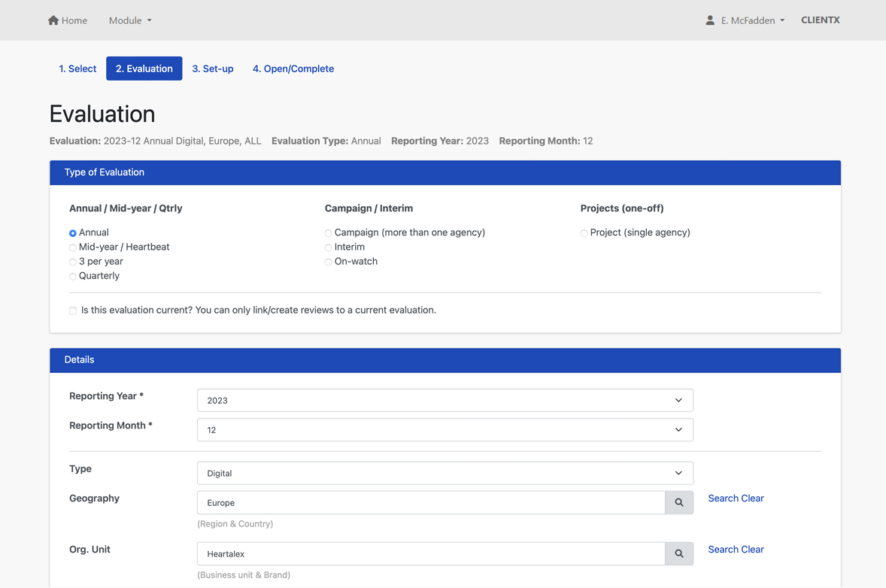Click the Projects (one-off) heading
This screenshot has width=886, height=588.
(621, 208)
